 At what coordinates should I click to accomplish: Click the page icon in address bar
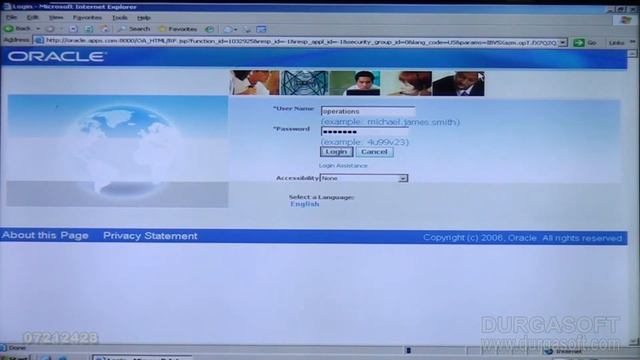39,40
